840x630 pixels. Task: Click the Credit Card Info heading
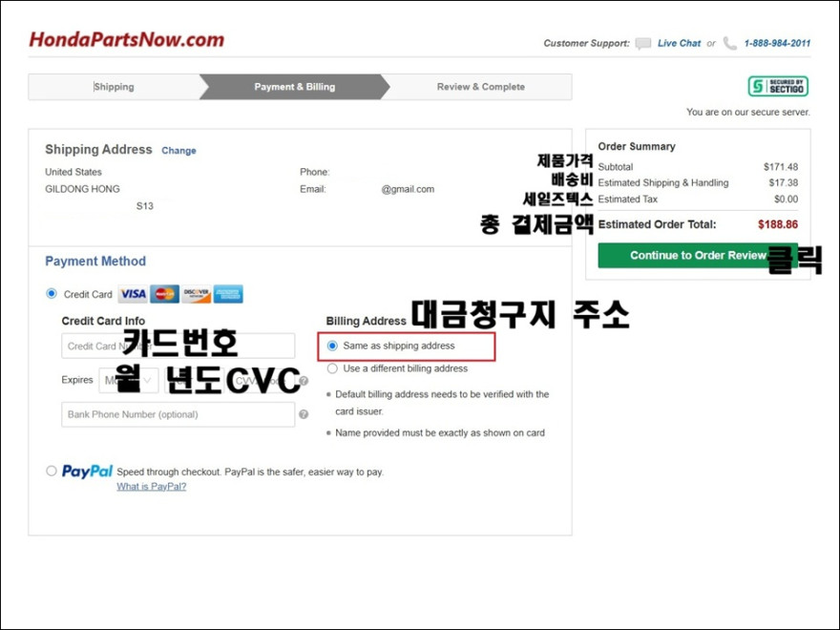point(103,321)
